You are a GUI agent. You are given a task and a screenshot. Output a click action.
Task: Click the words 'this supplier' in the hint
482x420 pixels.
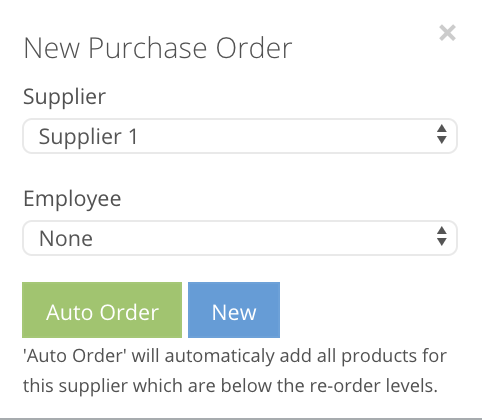point(75,386)
